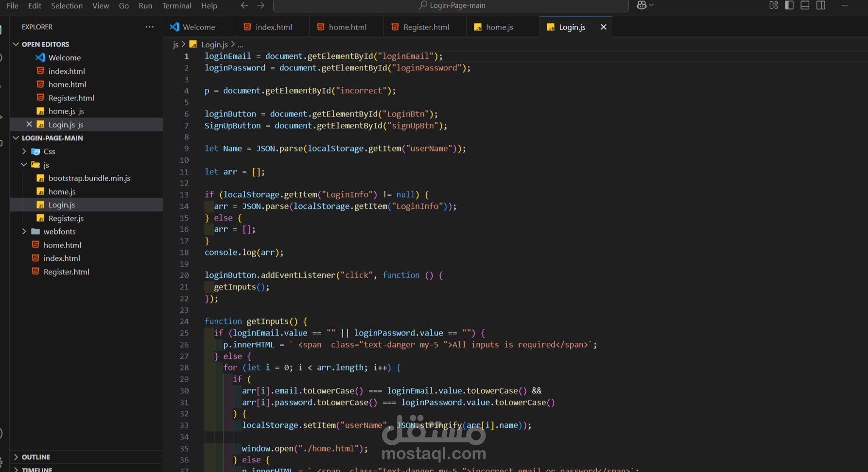Go back with the left arrow
The width and height of the screenshot is (868, 472).
point(244,5)
